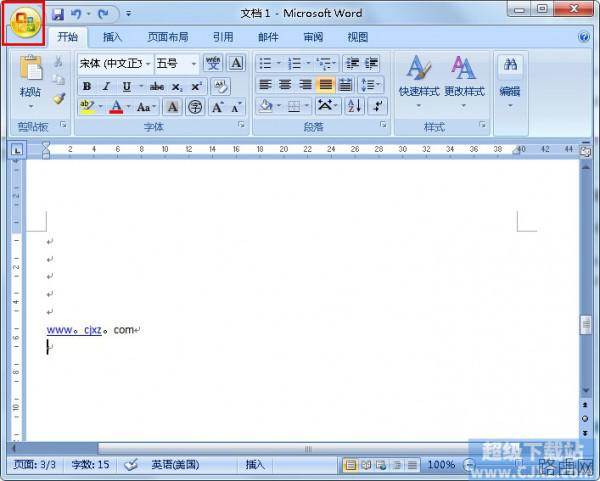This screenshot has height=481, width=600.
Task: Click the 字数: 15 word count
Action: [91, 465]
